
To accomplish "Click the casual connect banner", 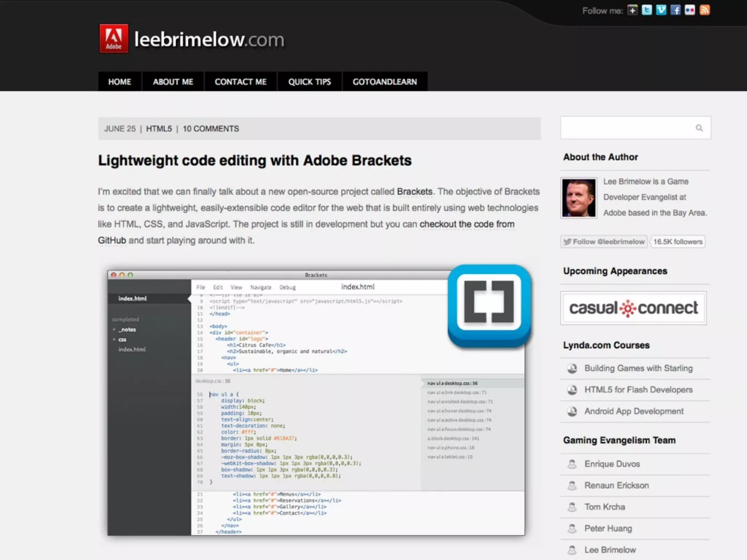I will [x=633, y=308].
